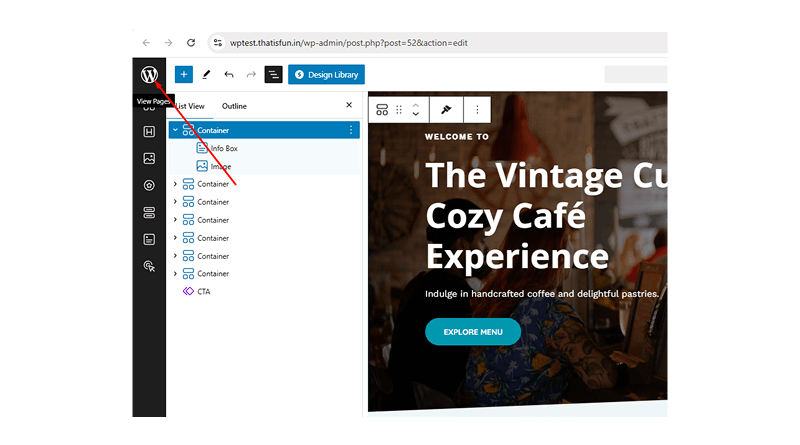Click the pin icon in block toolbar
Viewport: 800px width, 445px height.
446,110
